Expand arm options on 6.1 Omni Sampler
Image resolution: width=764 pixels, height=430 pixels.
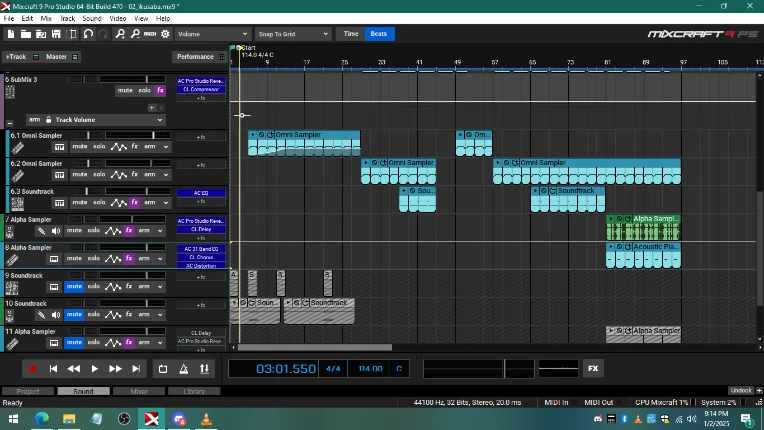tap(166, 147)
